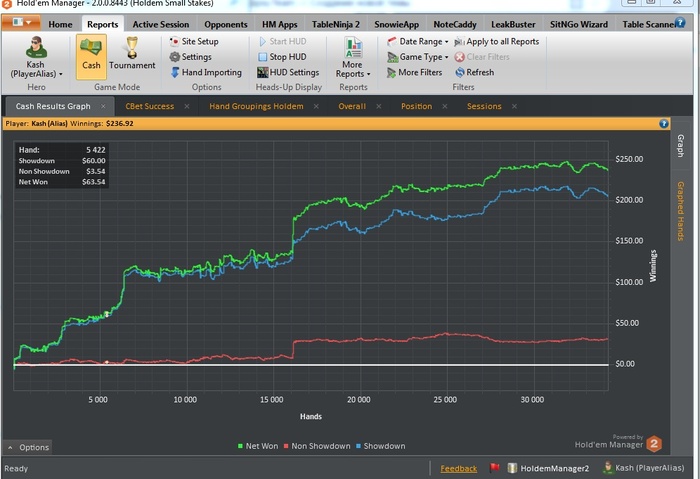Click Apply to all Reports
Screen dimensions: 700x479
click(x=496, y=42)
